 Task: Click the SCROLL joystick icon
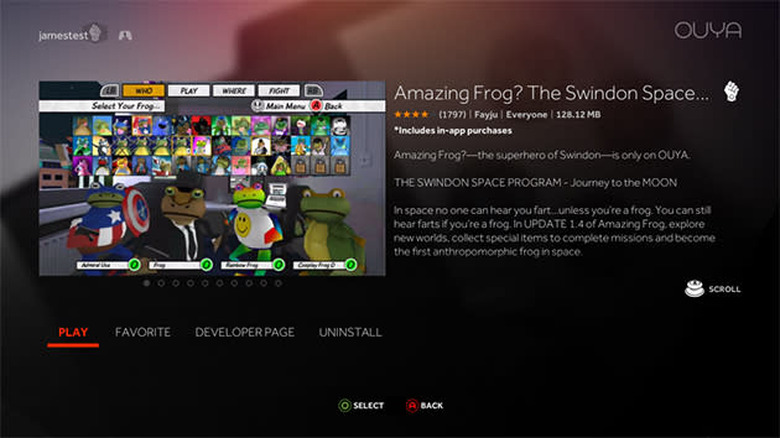tap(694, 288)
